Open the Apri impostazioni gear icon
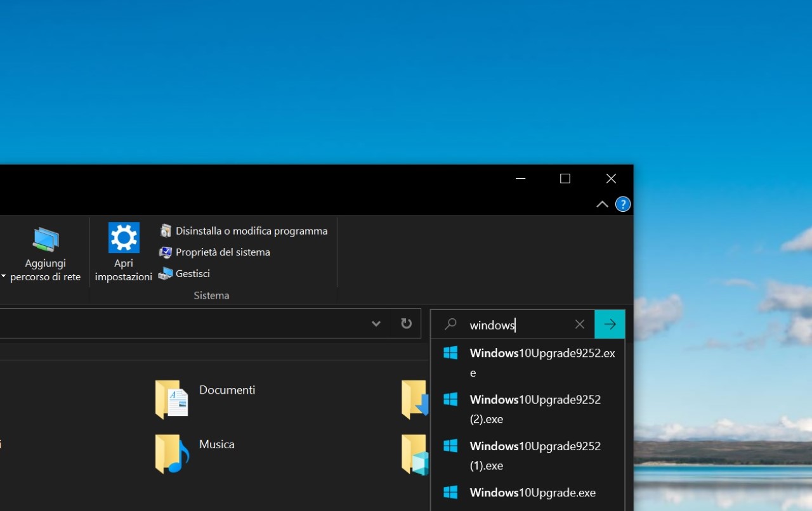This screenshot has width=812, height=511. tap(124, 238)
